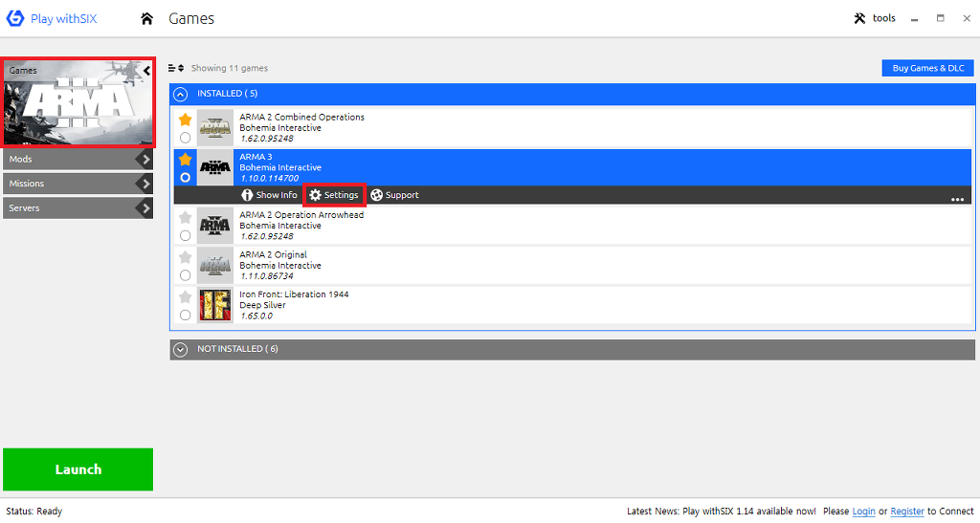
Task: Collapse the INSTALLED section
Action: click(181, 95)
